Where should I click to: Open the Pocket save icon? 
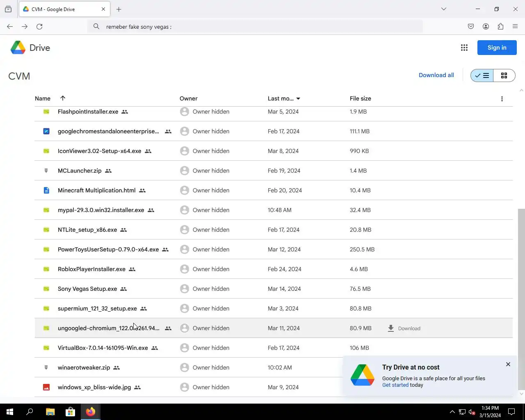[x=471, y=27]
